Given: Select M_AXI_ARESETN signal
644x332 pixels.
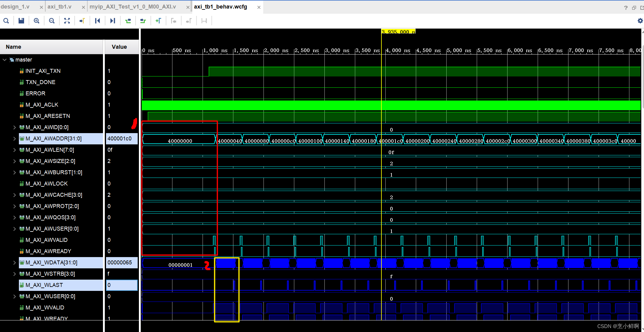Looking at the screenshot, I should click(x=48, y=116).
